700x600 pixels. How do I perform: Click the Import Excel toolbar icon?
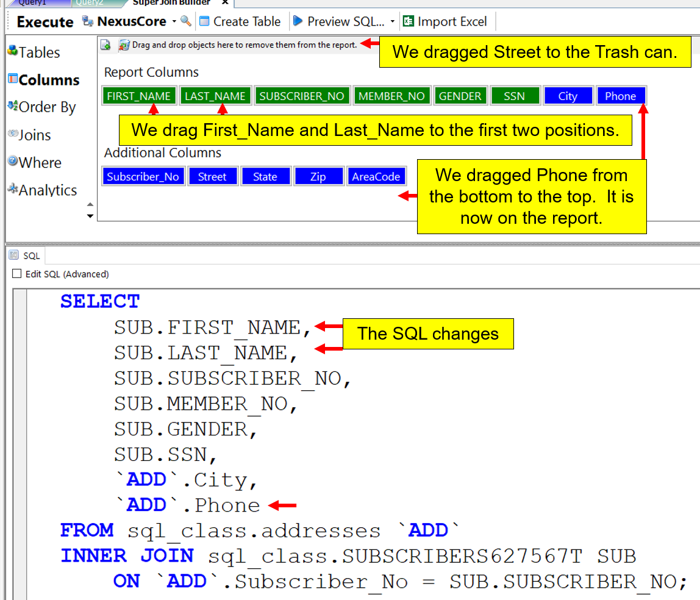tap(409, 21)
